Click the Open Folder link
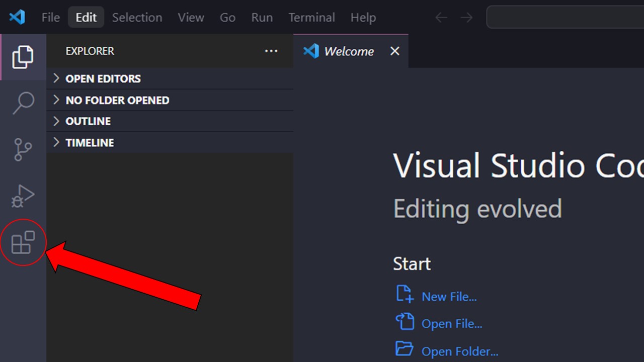644x362 pixels. pos(460,350)
